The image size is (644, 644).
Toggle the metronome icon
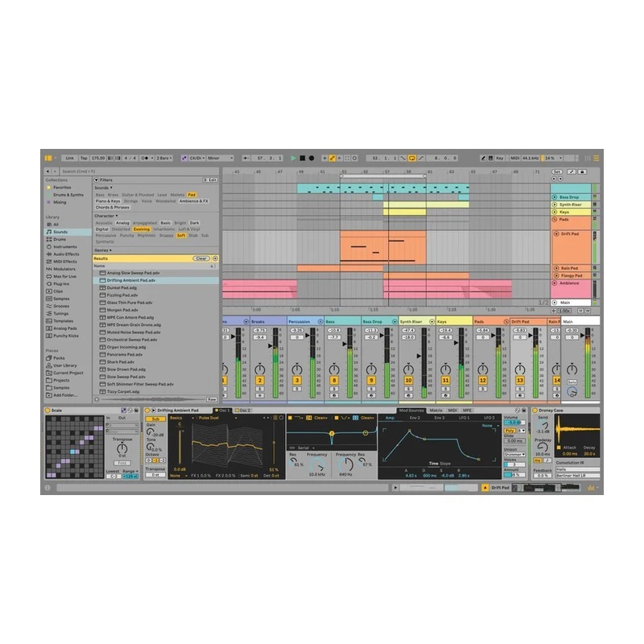pyautogui.click(x=145, y=158)
